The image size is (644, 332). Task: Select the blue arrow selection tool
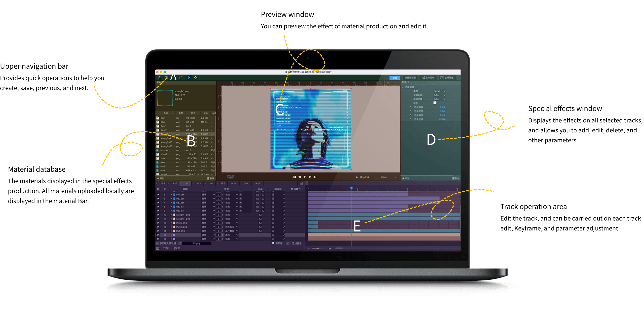coord(189,78)
